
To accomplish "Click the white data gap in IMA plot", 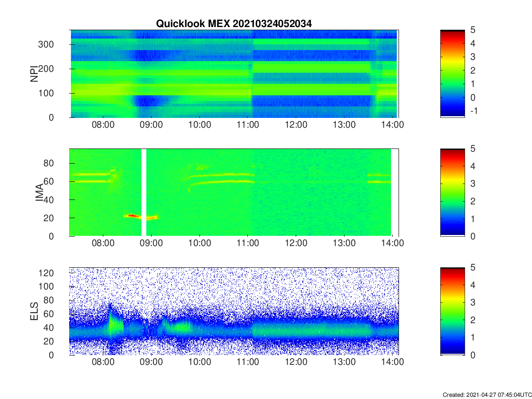I will click(x=144, y=192).
